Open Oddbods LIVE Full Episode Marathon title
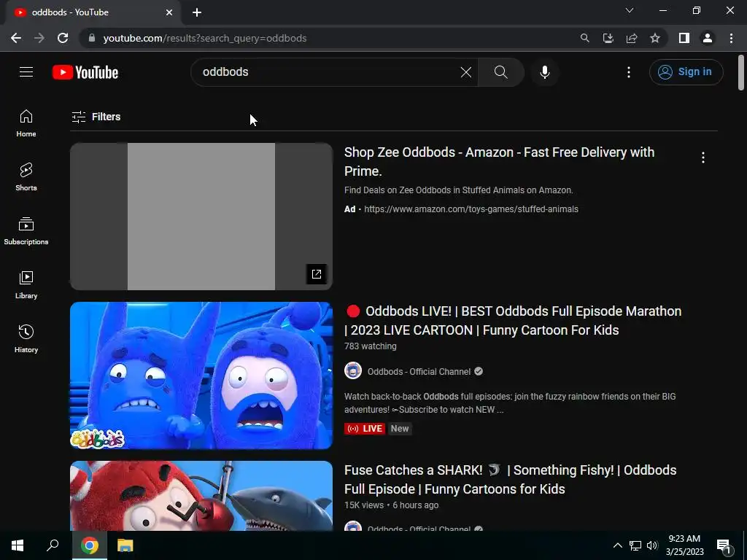 point(513,321)
